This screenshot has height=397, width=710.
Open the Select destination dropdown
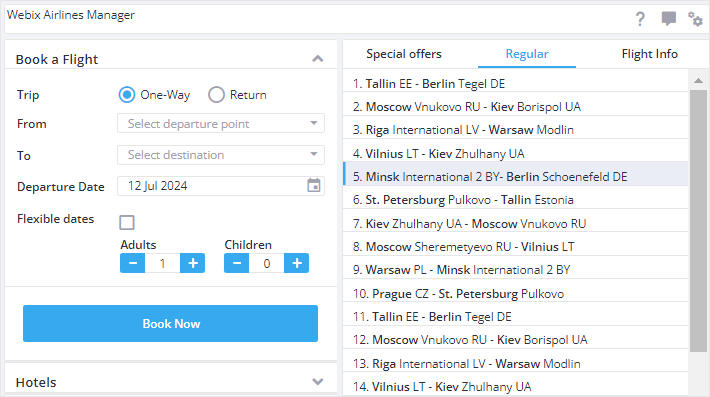tap(221, 155)
